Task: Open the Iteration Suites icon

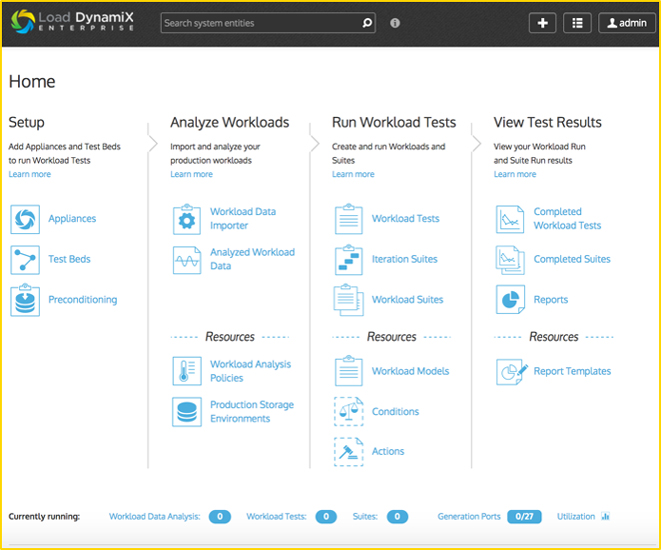Action: coord(349,260)
